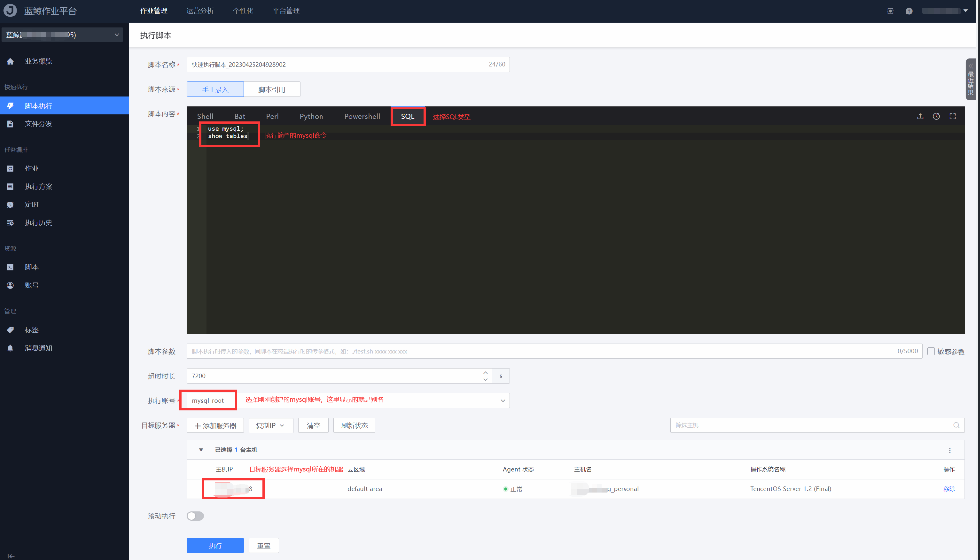Select the 脚本引用 script source option
980x560 pixels.
pos(272,89)
